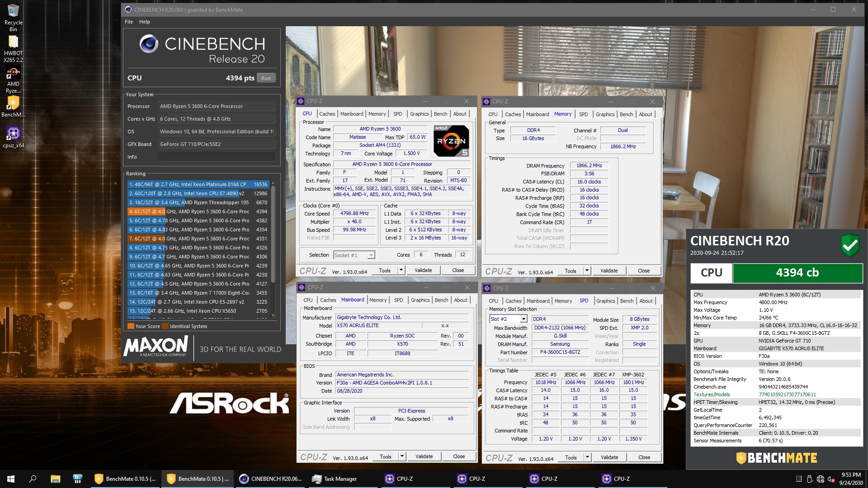The height and width of the screenshot is (488, 868).
Task: Select the first CPU-Z taskbar item
Action: point(415,479)
